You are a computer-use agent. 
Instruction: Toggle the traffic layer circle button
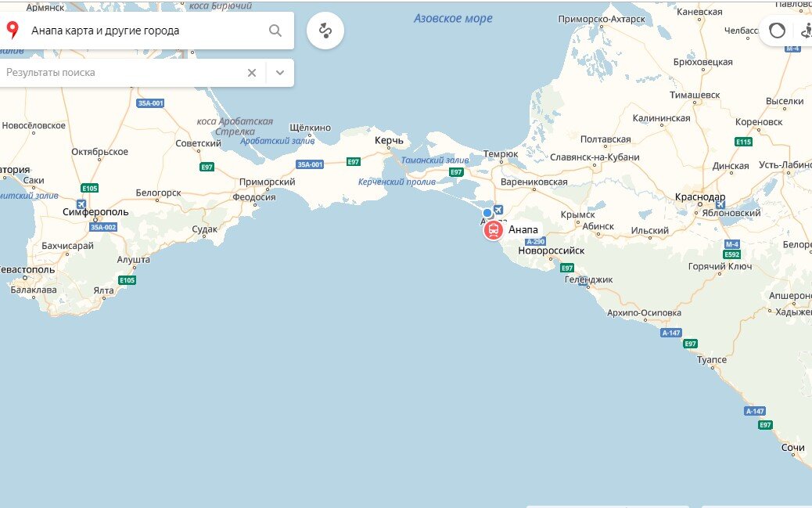click(777, 31)
